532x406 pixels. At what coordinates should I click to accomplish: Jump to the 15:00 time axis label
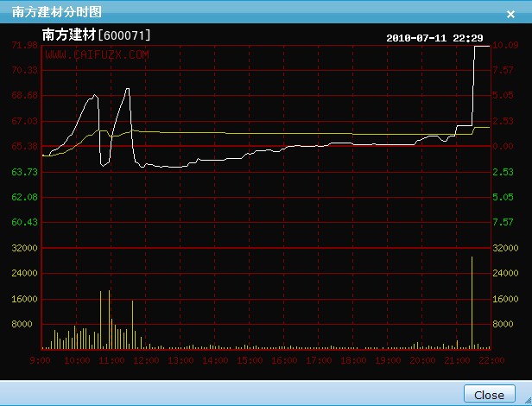(x=250, y=359)
